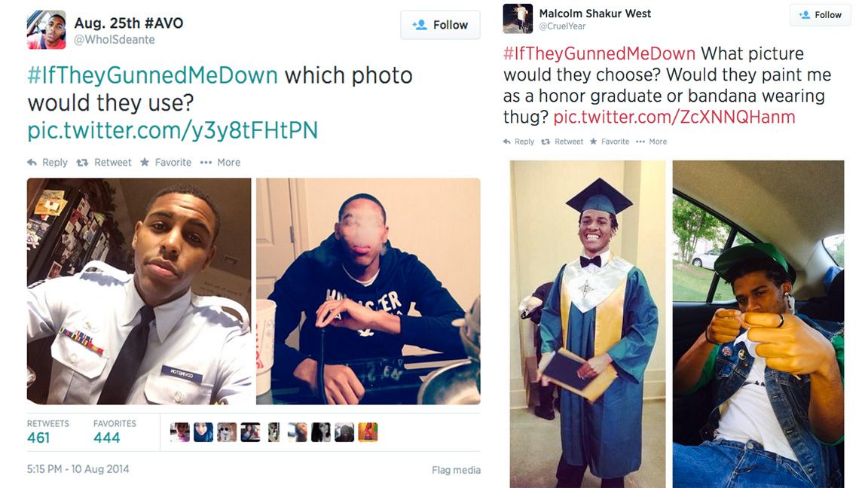Click the Retweet icon under Malcolm's tweet
Image resolution: width=868 pixels, height=488 pixels.
546,142
